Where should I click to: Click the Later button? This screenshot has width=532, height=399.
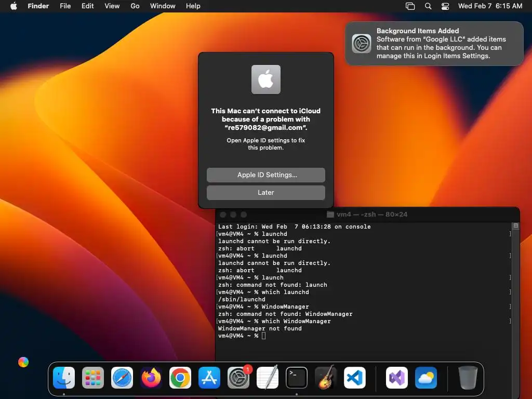pos(266,193)
